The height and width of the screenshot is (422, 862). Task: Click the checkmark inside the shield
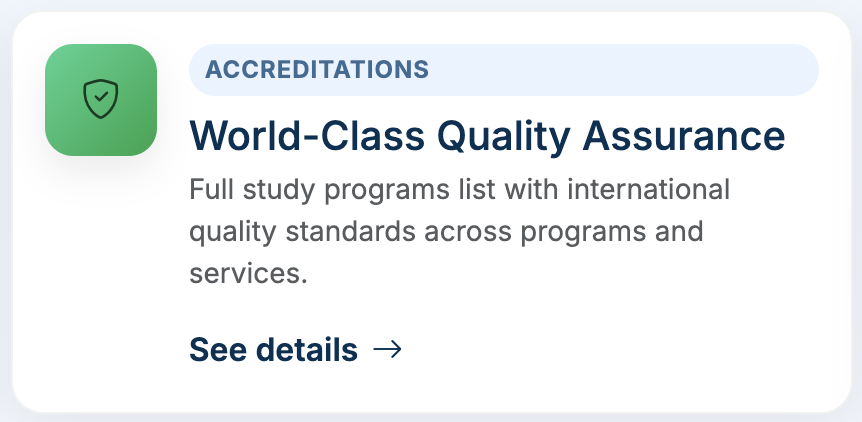tap(101, 99)
